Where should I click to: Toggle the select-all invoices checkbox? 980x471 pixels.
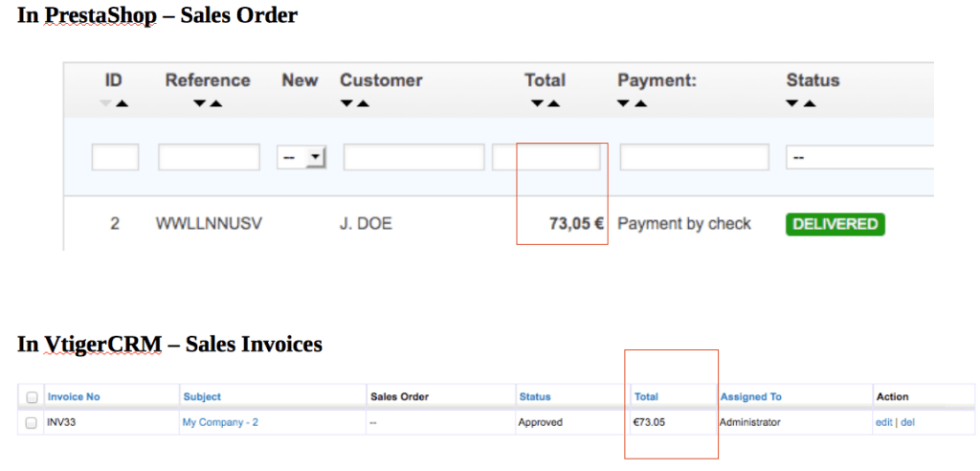(x=32, y=397)
